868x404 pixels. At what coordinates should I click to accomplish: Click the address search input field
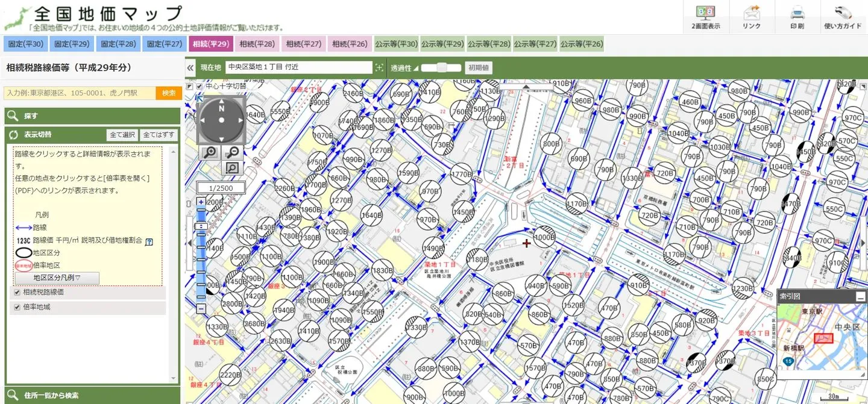(x=79, y=93)
